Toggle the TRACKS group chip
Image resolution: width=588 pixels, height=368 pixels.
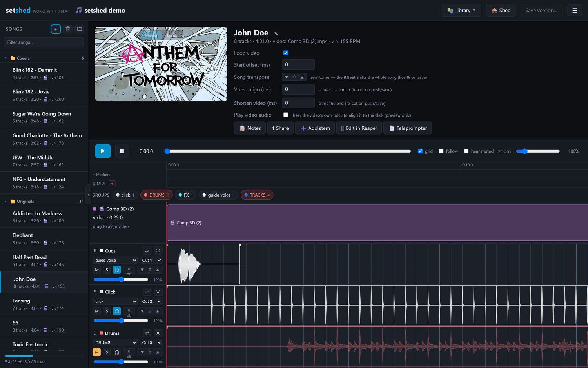point(257,195)
